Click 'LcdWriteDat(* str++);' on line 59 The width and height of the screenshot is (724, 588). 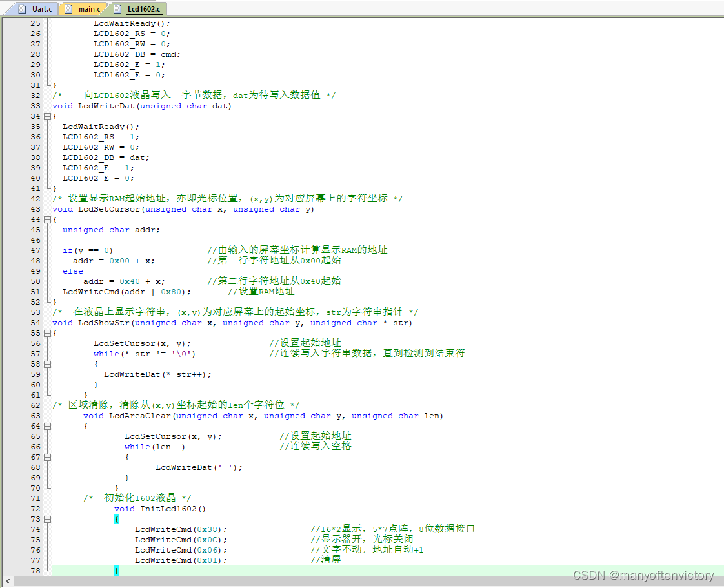157,374
